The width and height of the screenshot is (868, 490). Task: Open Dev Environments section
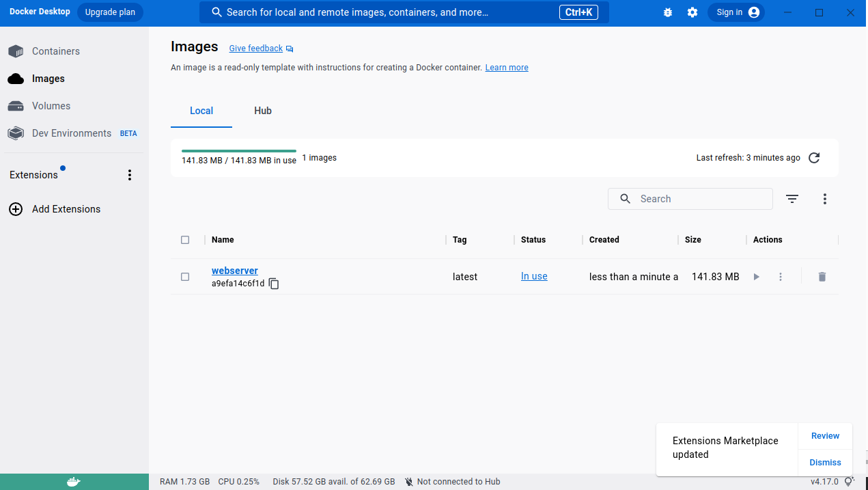point(74,133)
